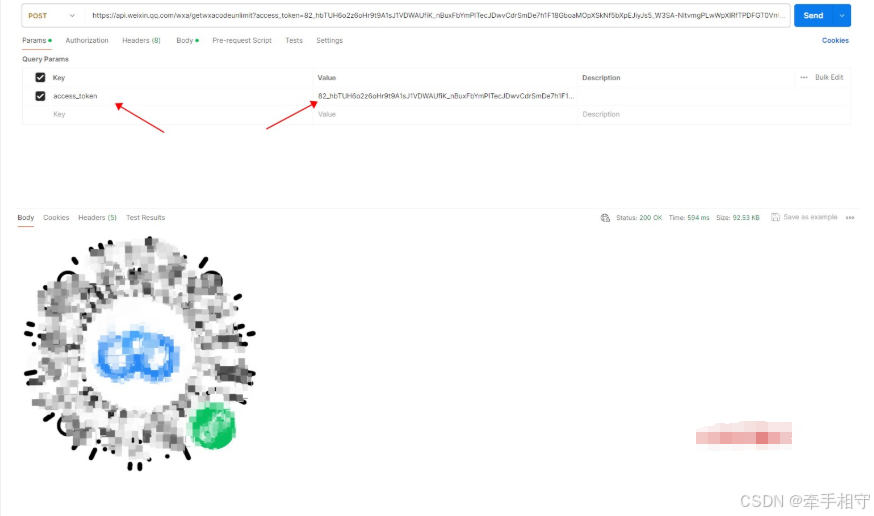This screenshot has width=874, height=516.
Task: Open the response Cookies tab
Action: (x=56, y=218)
